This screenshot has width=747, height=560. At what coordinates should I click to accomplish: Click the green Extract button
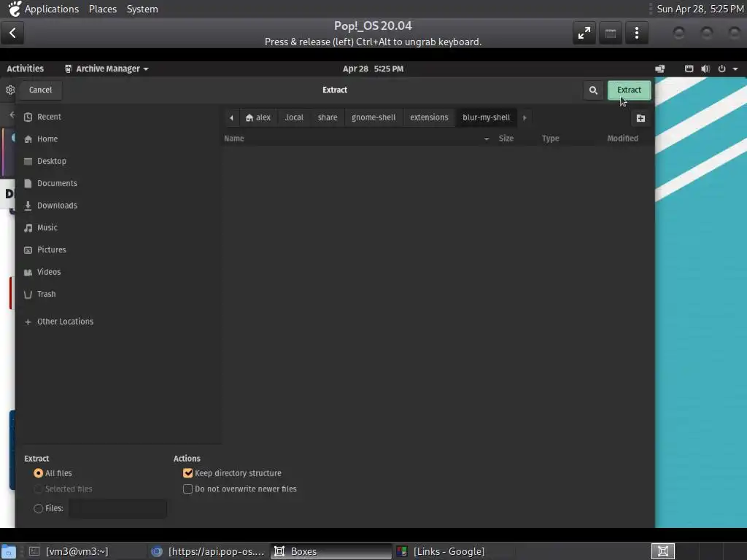click(x=629, y=90)
